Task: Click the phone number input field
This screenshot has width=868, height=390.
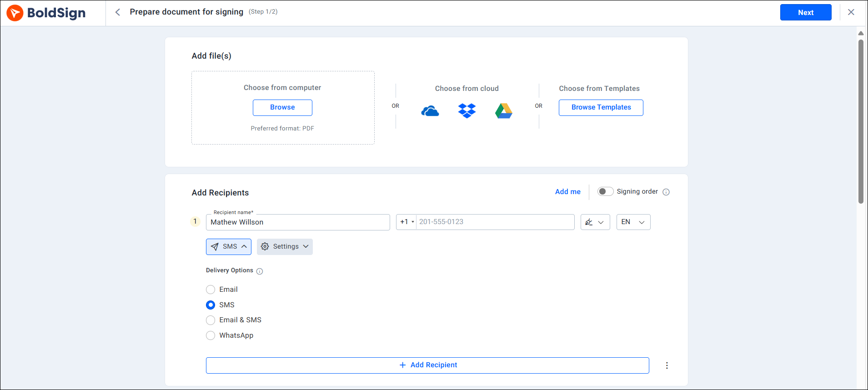Action: (495, 222)
